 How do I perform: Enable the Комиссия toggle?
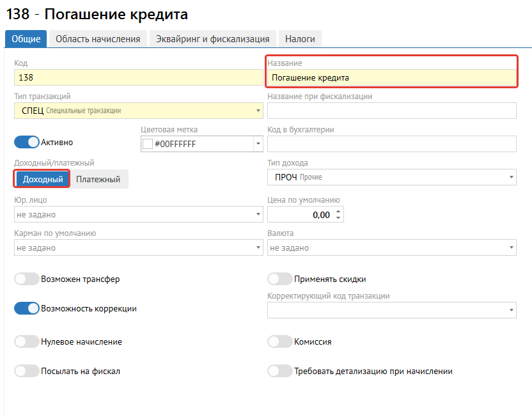280,341
